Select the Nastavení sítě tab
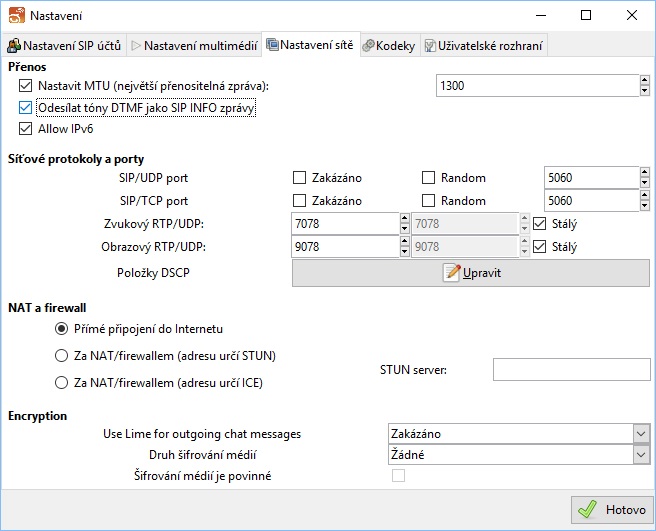Viewport: 656px width, 531px height. (311, 44)
